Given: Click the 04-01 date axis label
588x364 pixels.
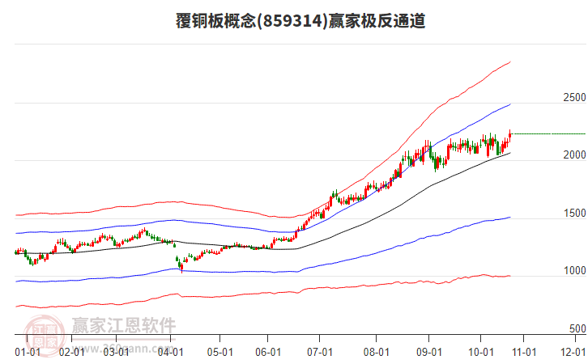Looking at the screenshot, I should click(171, 353).
